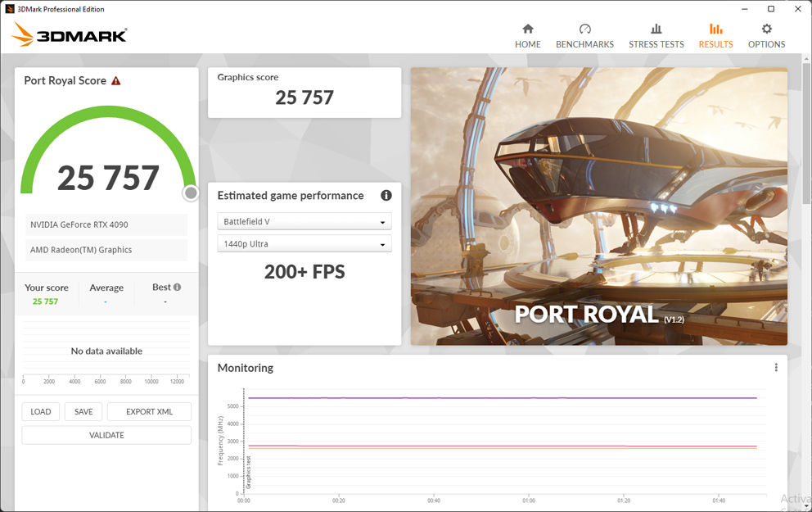Click the Monitoring heading
This screenshot has height=512, width=812.
[246, 368]
